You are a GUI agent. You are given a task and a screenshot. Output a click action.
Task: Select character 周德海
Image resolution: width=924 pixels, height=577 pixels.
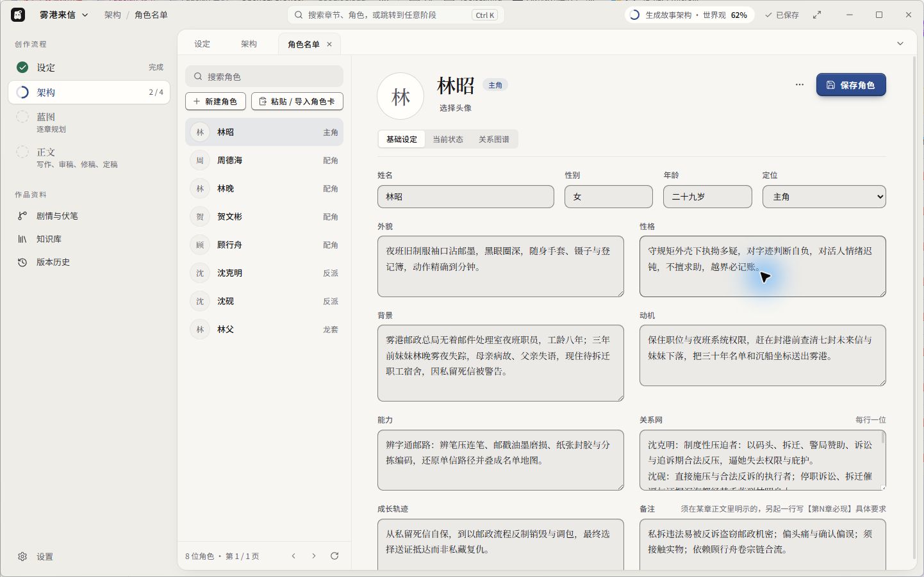[x=264, y=160]
